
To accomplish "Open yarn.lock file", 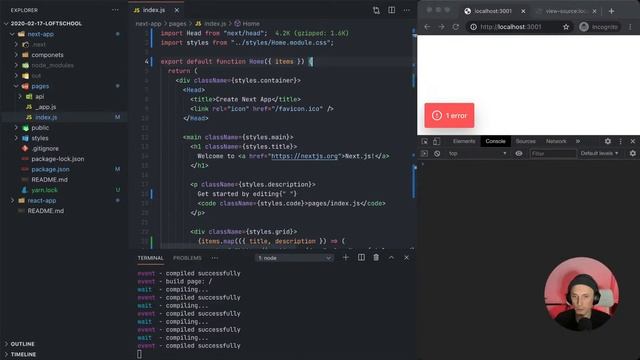I will point(44,190).
